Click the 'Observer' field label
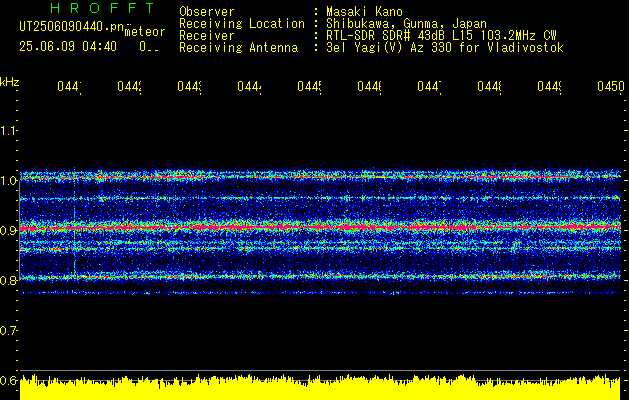 [207, 12]
